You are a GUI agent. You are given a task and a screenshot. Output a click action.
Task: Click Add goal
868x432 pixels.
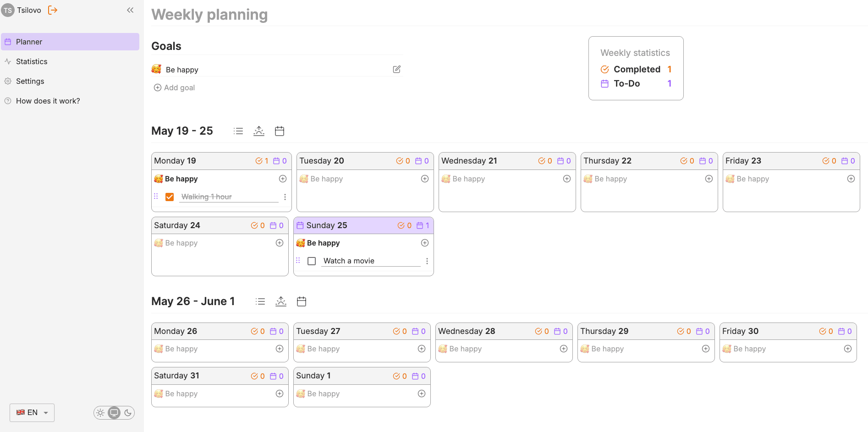pos(174,87)
